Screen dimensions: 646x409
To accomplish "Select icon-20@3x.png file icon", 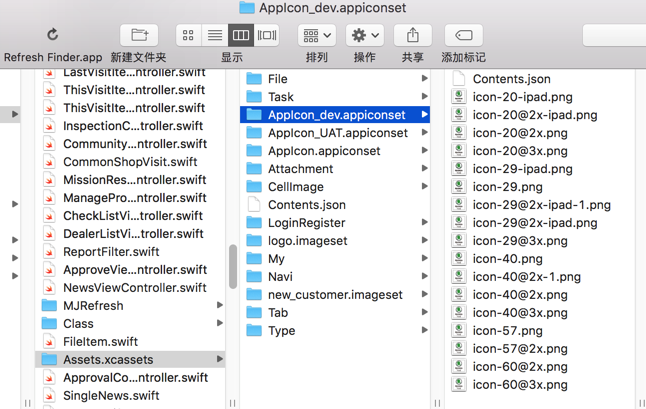I will 459,151.
